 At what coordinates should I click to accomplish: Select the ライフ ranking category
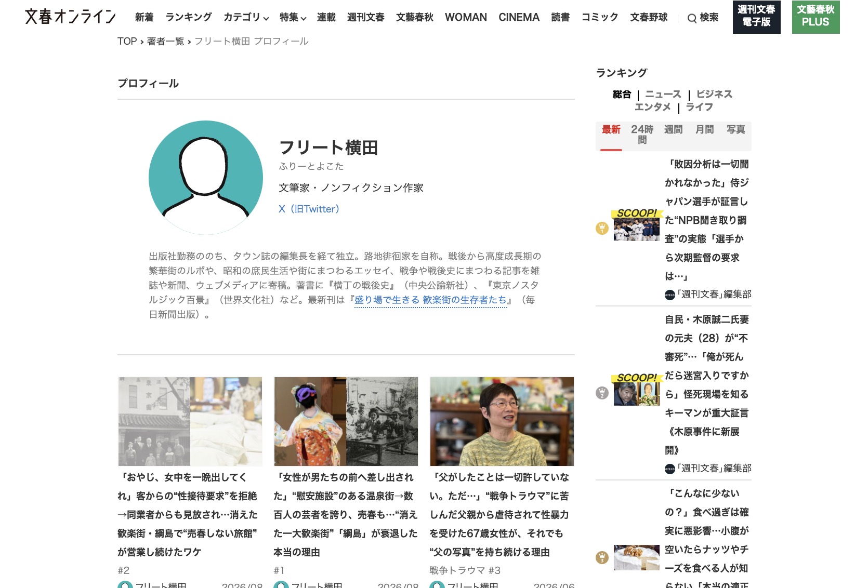click(x=700, y=106)
